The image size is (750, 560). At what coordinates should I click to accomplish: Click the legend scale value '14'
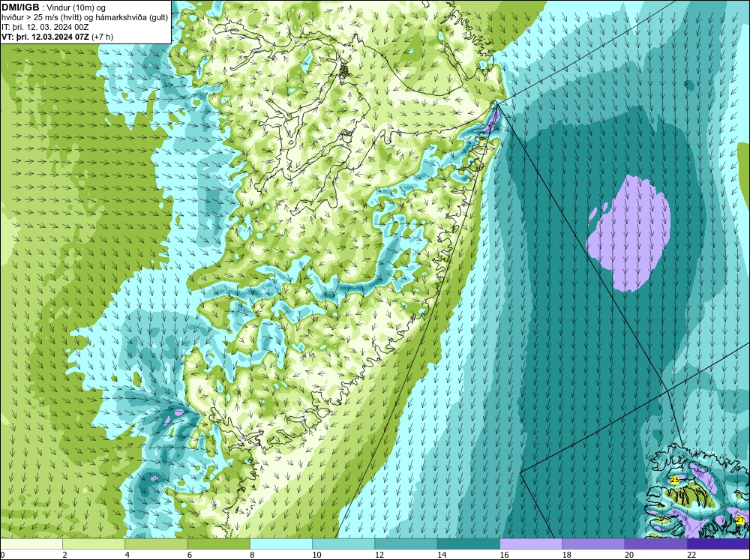pyautogui.click(x=442, y=555)
